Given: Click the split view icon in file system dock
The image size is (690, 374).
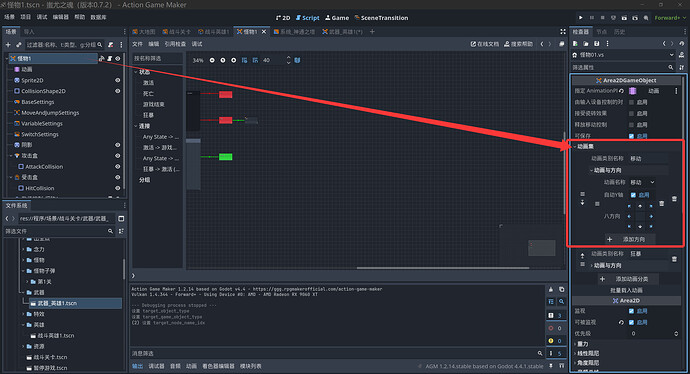Looking at the screenshot, I should (x=121, y=219).
